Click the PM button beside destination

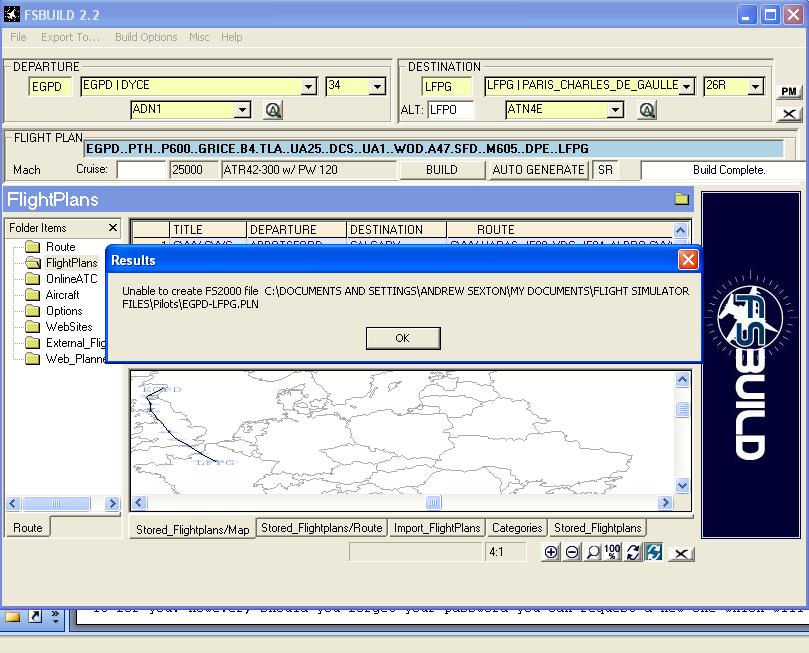point(789,91)
